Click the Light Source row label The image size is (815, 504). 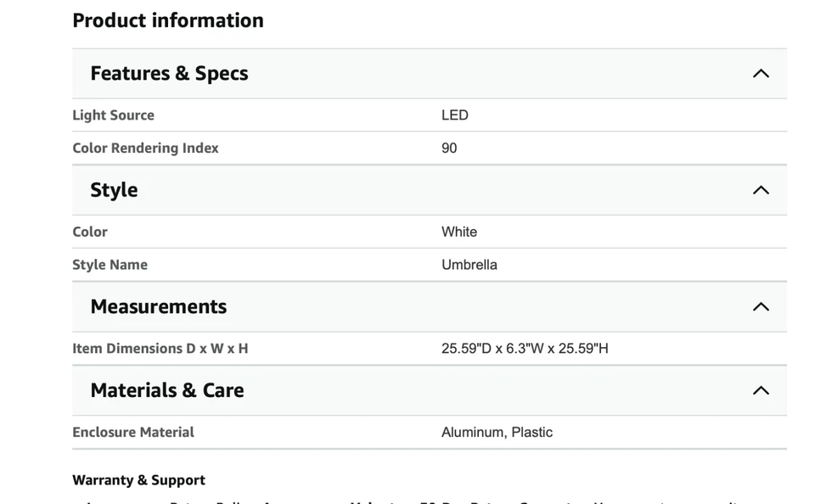113,115
